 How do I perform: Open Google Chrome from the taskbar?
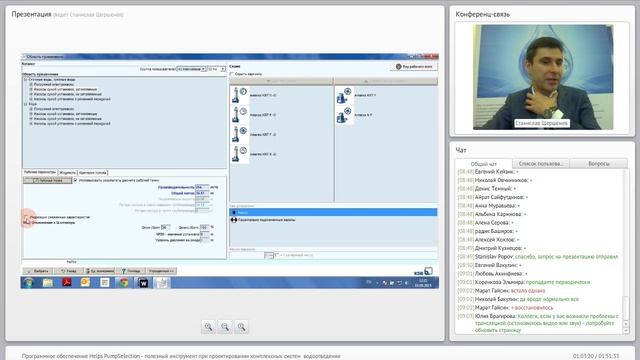click(124, 282)
